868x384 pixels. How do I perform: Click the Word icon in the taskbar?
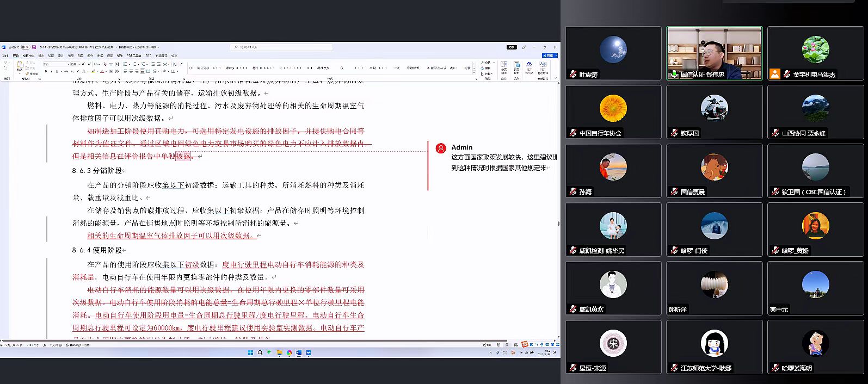tap(299, 352)
